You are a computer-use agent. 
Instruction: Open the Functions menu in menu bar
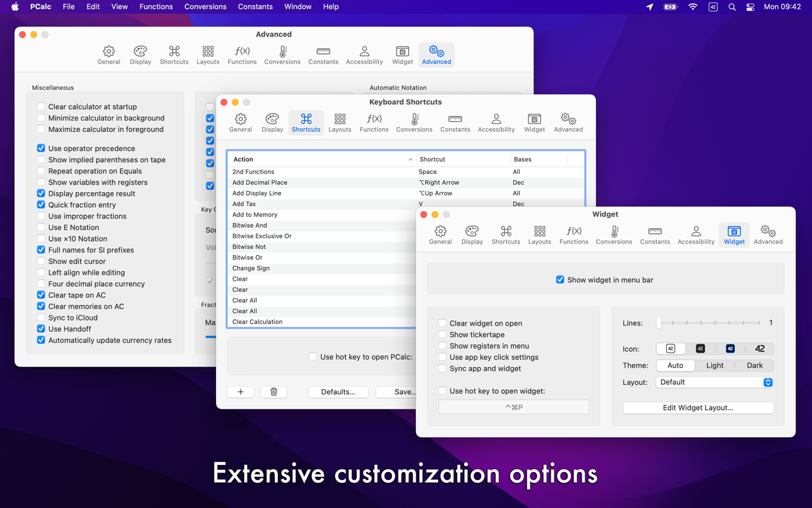[156, 7]
